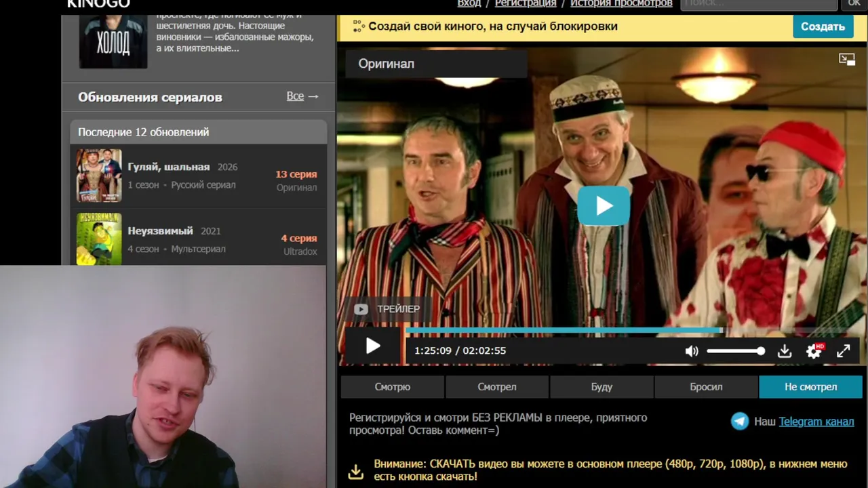Select the Не смотрел status tab

(x=810, y=387)
